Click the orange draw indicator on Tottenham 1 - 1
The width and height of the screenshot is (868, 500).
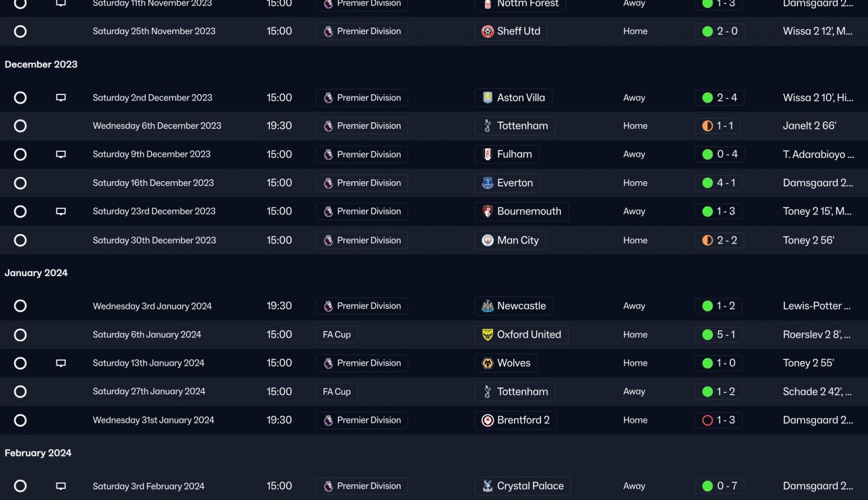pyautogui.click(x=707, y=126)
